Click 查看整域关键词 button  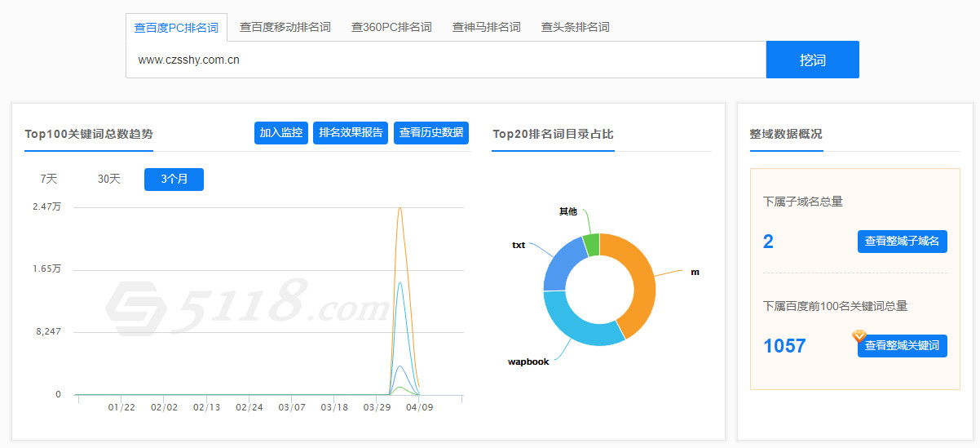pos(903,346)
